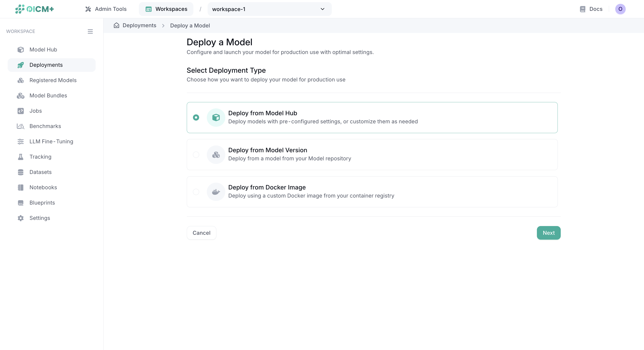Collapse the workspace sidebar with the hamburger icon

pos(90,31)
